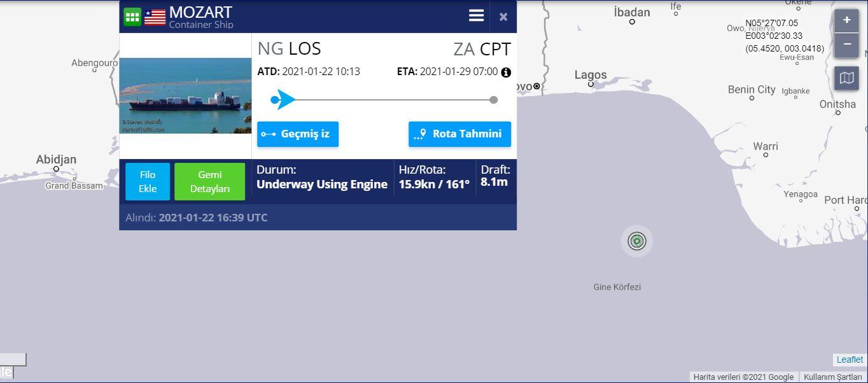868x383 pixels.
Task: Open the hamburger menu in vessel popup
Action: click(476, 16)
